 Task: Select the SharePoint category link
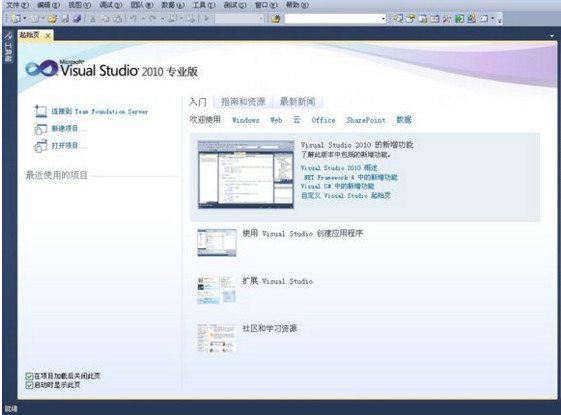[x=366, y=120]
